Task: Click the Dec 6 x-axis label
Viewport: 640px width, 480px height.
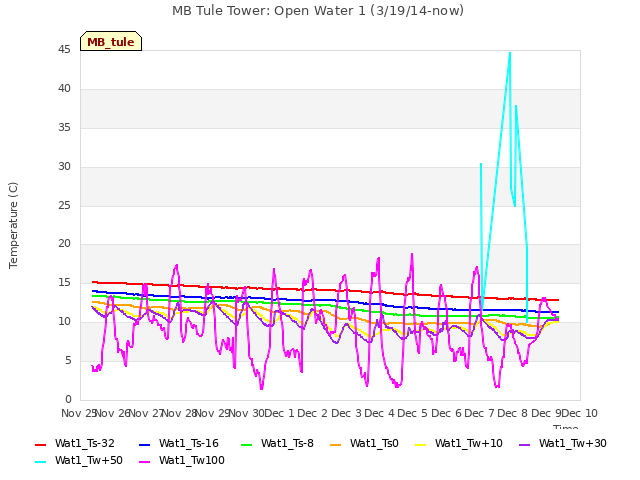Action: pyautogui.click(x=447, y=413)
